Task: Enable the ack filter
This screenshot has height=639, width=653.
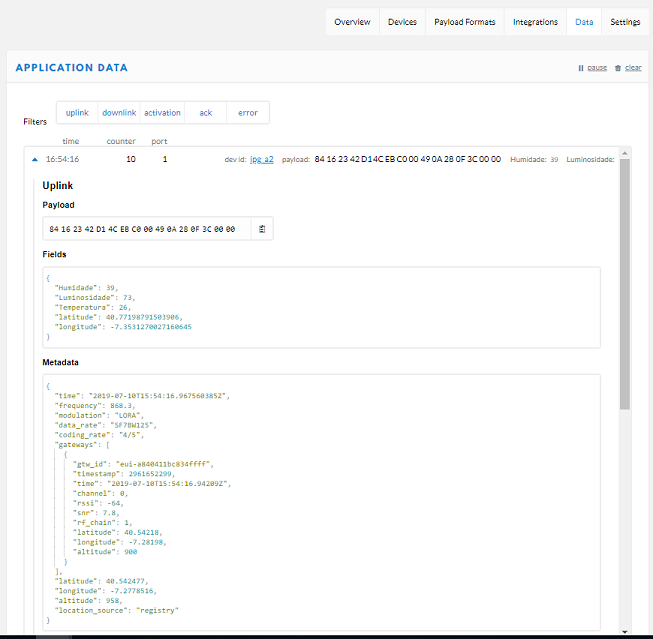Action: pos(205,113)
